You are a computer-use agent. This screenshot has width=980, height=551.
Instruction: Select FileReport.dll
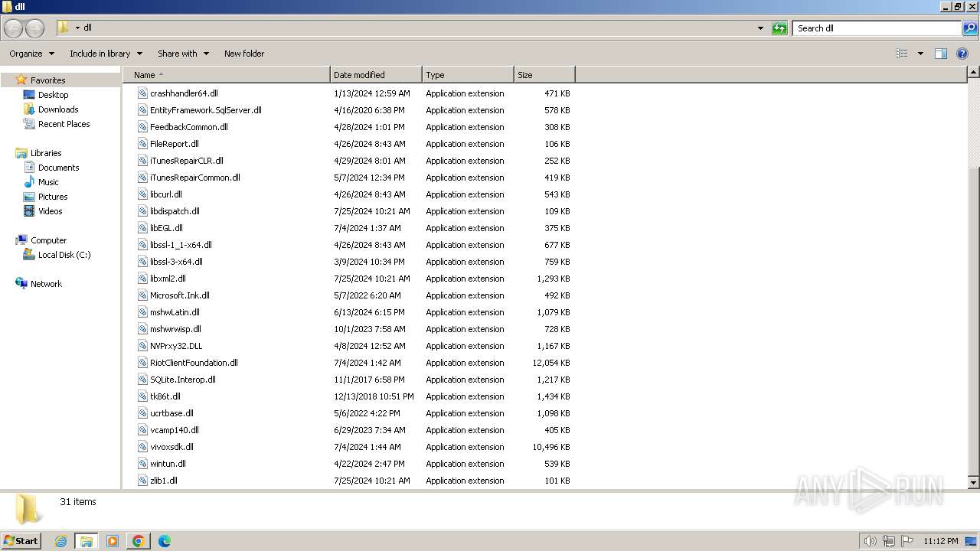click(175, 144)
